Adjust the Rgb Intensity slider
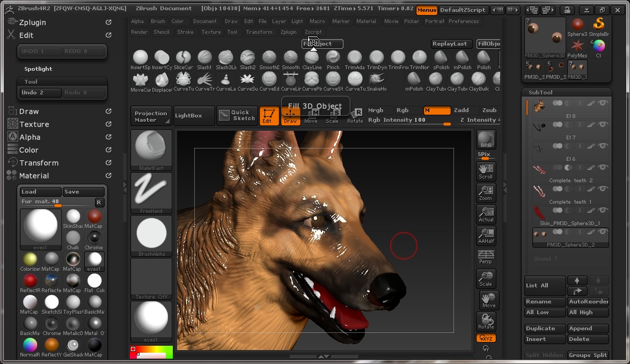 [408, 120]
